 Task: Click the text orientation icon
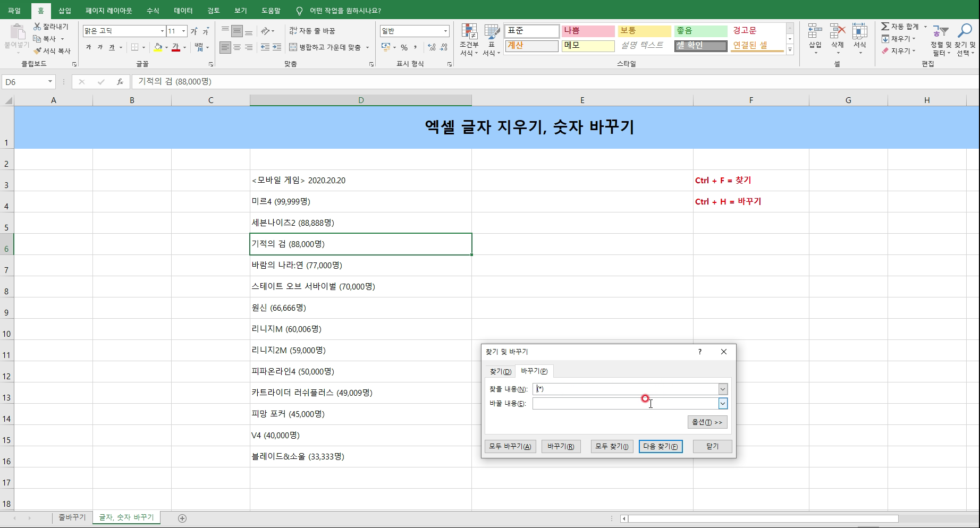coord(266,31)
